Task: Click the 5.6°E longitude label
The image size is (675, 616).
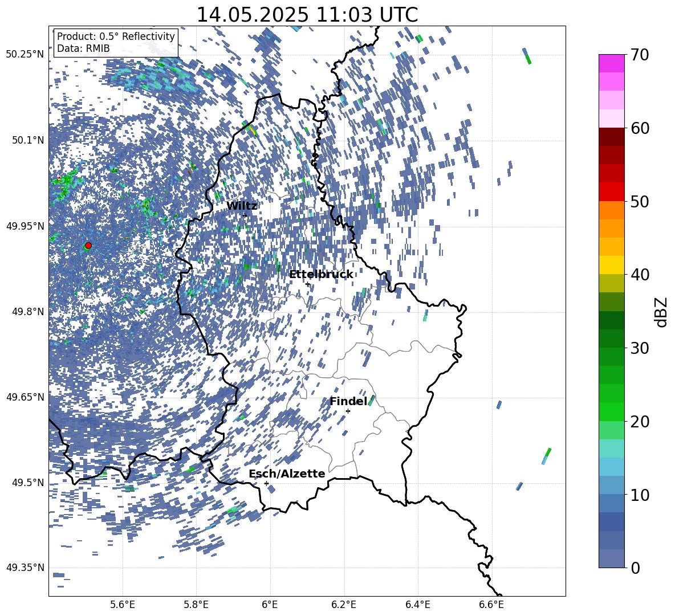Action: [x=123, y=605]
